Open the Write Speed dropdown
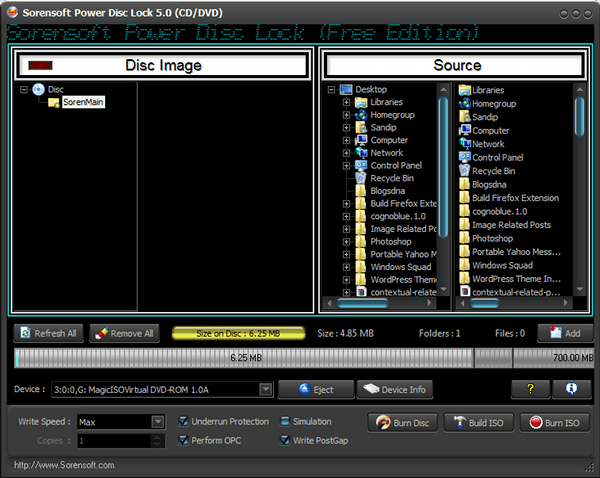This screenshot has height=478, width=600. tap(157, 422)
